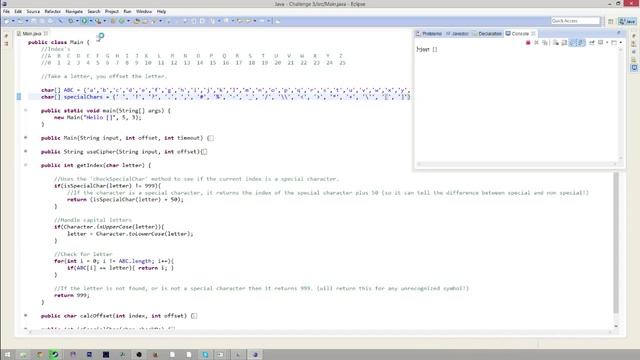Click the Quick Access search field
Image resolution: width=640 pixels, height=360 pixels.
(x=576, y=21)
